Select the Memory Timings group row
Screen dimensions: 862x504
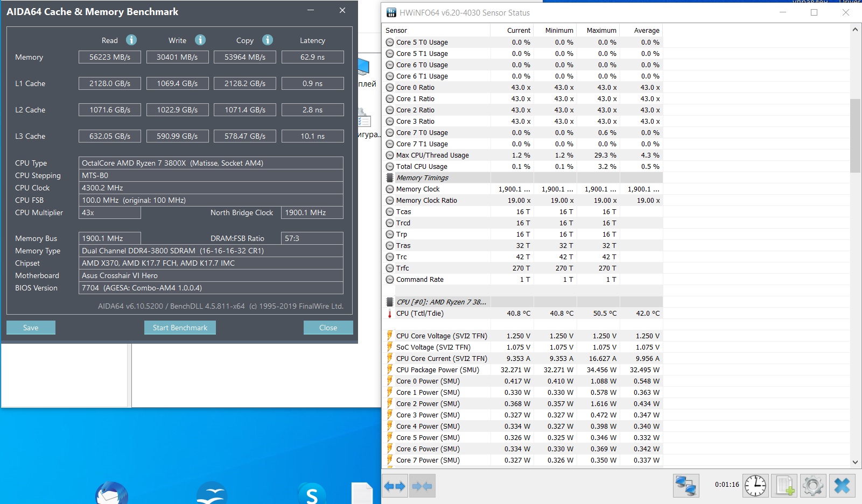[522, 178]
